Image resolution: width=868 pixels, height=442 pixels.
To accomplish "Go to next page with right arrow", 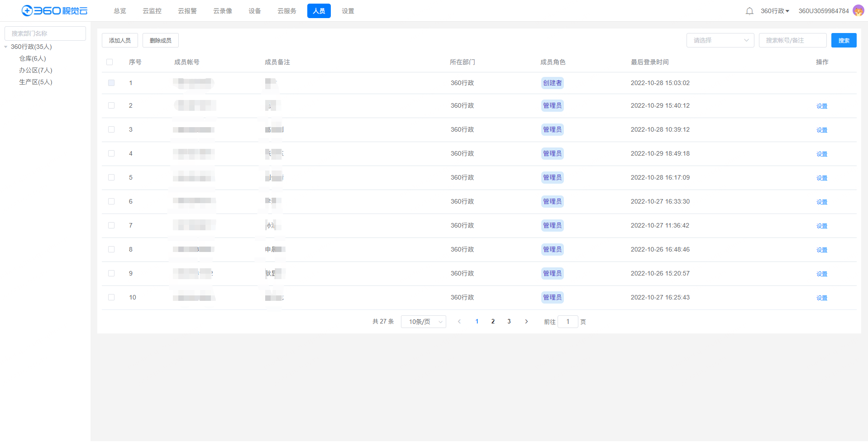I will [x=526, y=322].
